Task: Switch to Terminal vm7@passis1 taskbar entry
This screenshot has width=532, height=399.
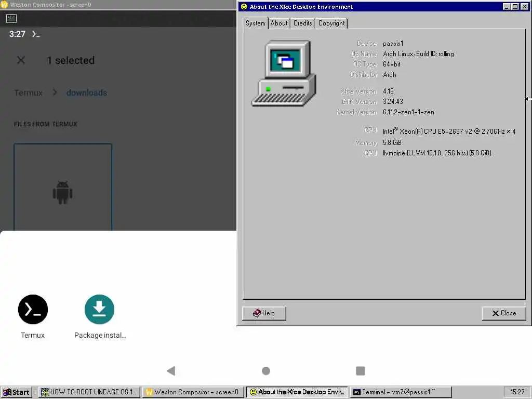Action: pyautogui.click(x=401, y=392)
